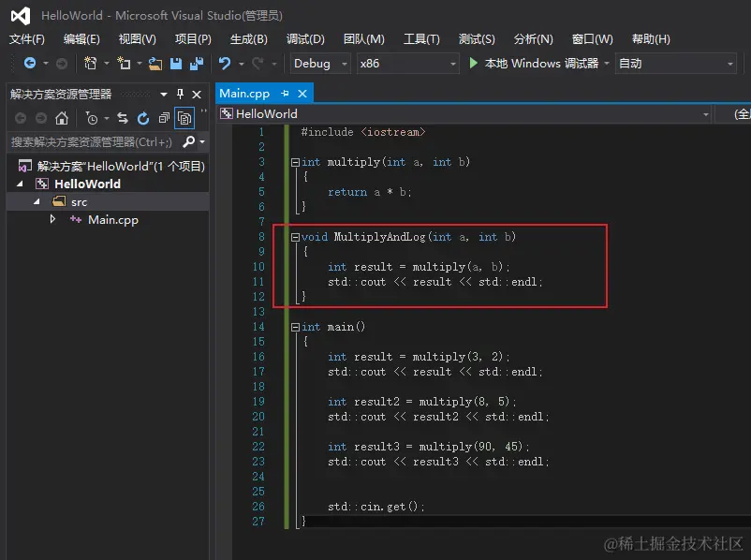Select the src folder in tree
The height and width of the screenshot is (560, 751).
[79, 201]
